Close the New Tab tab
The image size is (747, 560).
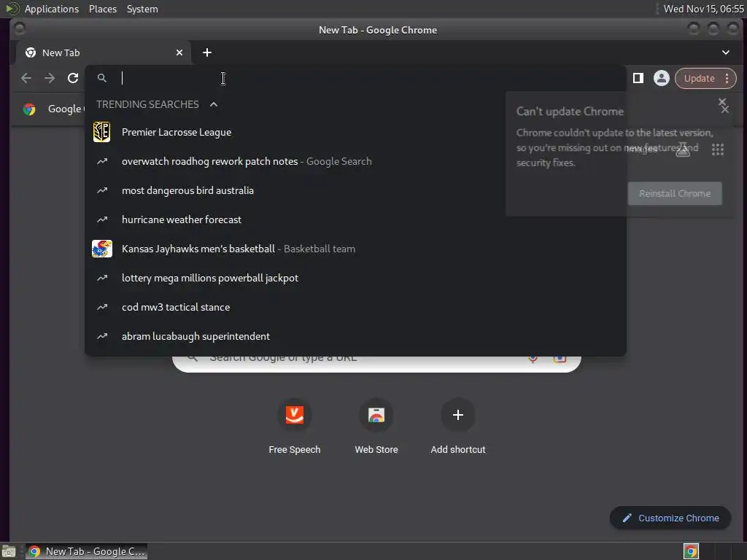coord(179,52)
